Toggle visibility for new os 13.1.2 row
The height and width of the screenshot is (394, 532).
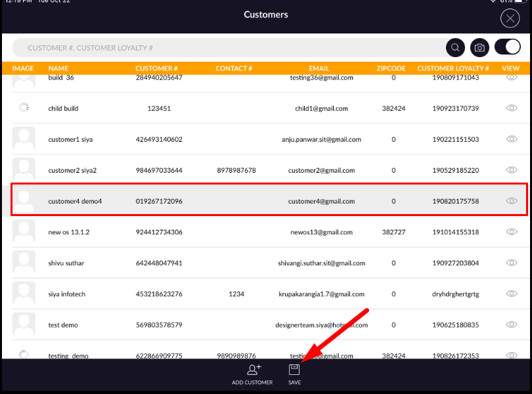512,232
